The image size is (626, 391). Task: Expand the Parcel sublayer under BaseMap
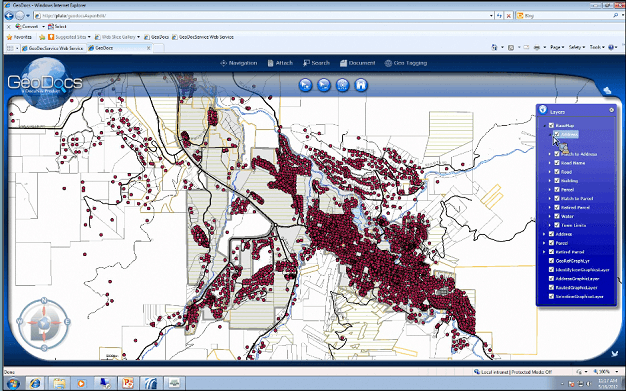[x=549, y=189]
